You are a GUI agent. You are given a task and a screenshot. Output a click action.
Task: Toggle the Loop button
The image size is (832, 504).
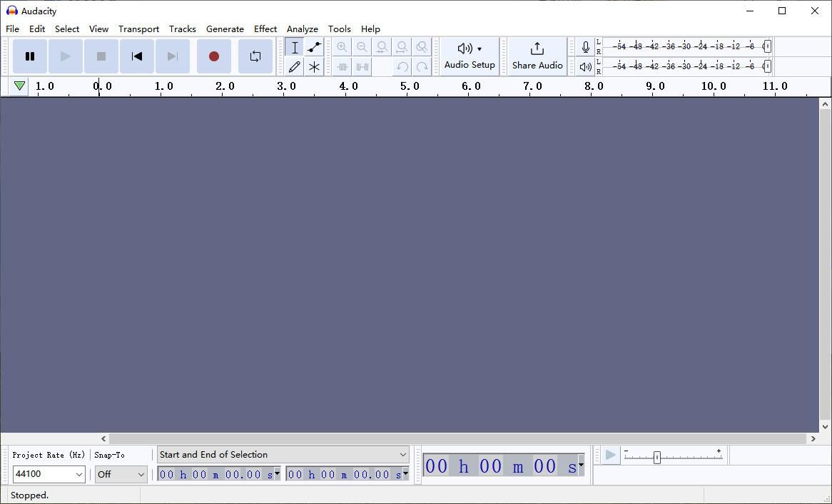coord(255,56)
